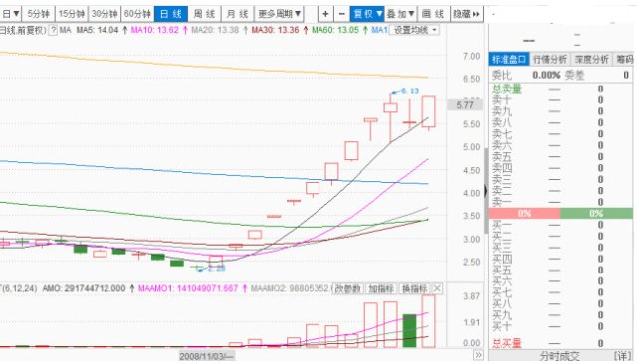Click the 改参数 button
Image resolution: width=637 pixels, height=364 pixels.
click(347, 289)
